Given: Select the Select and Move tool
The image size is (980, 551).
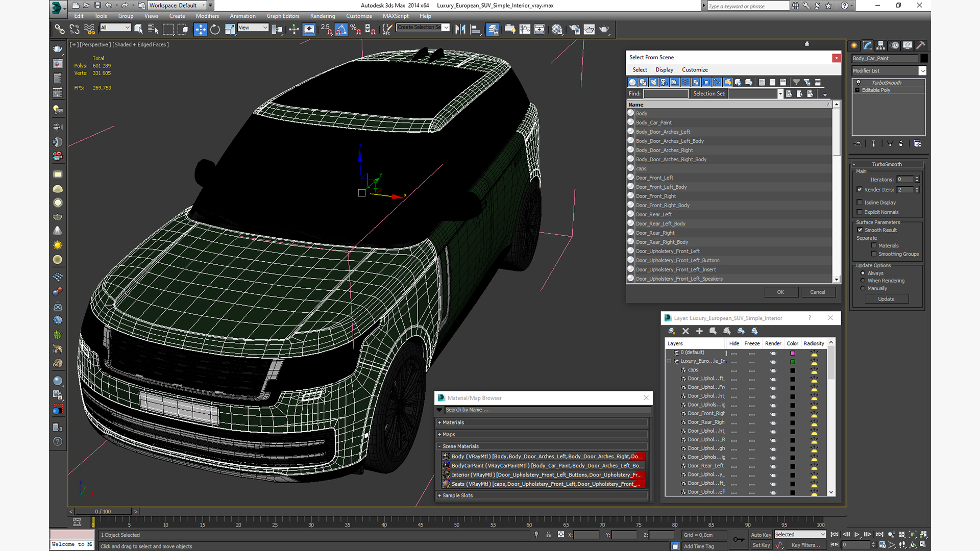Looking at the screenshot, I should pos(201,30).
